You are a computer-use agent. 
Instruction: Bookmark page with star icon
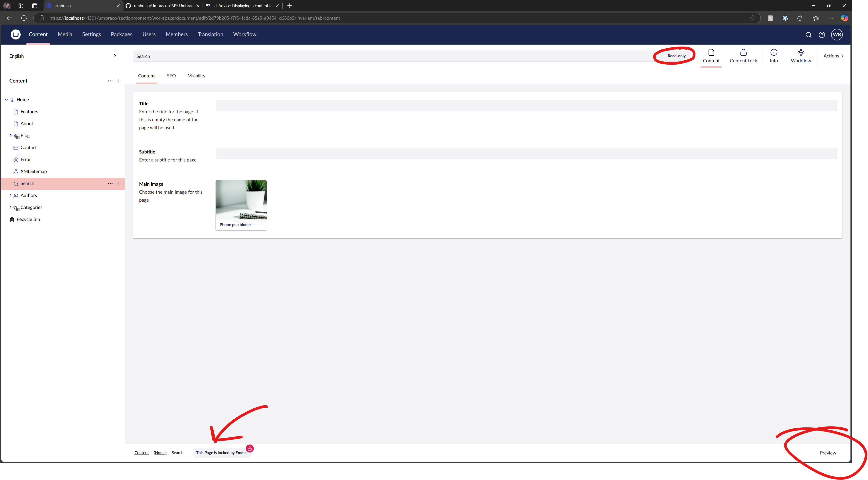(752, 18)
